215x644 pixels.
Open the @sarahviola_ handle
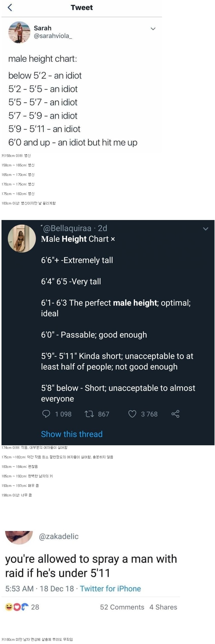(53, 36)
